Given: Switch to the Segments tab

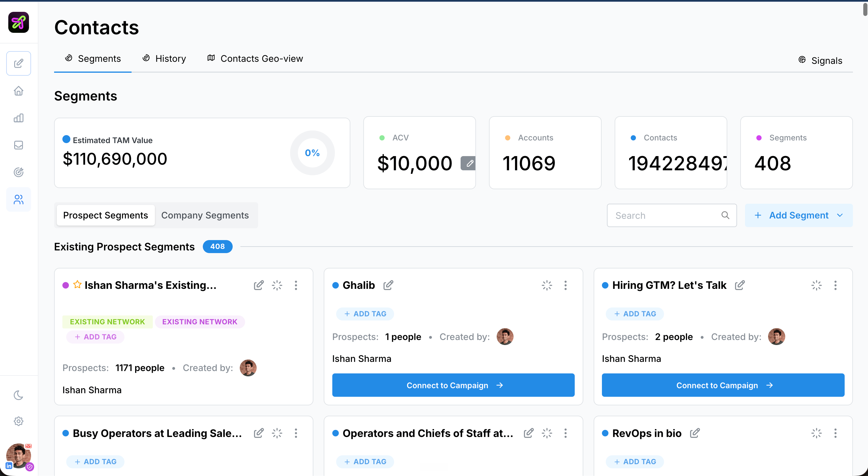Looking at the screenshot, I should [93, 59].
